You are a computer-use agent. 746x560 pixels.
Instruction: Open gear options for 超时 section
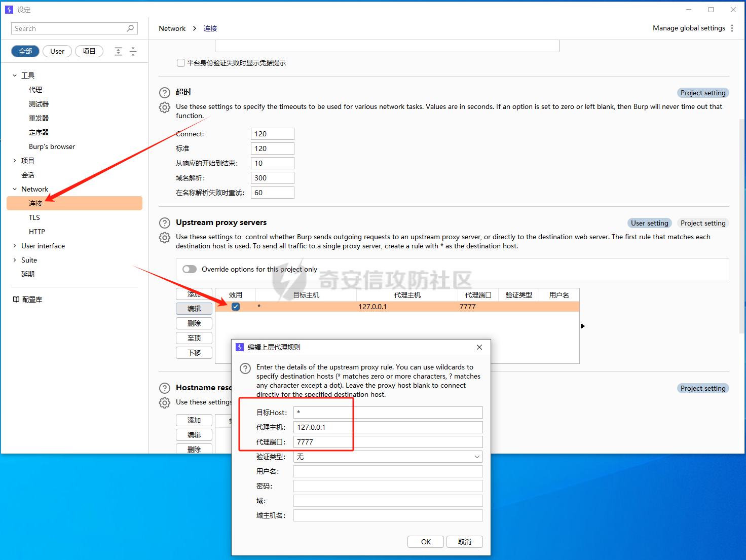pyautogui.click(x=165, y=107)
